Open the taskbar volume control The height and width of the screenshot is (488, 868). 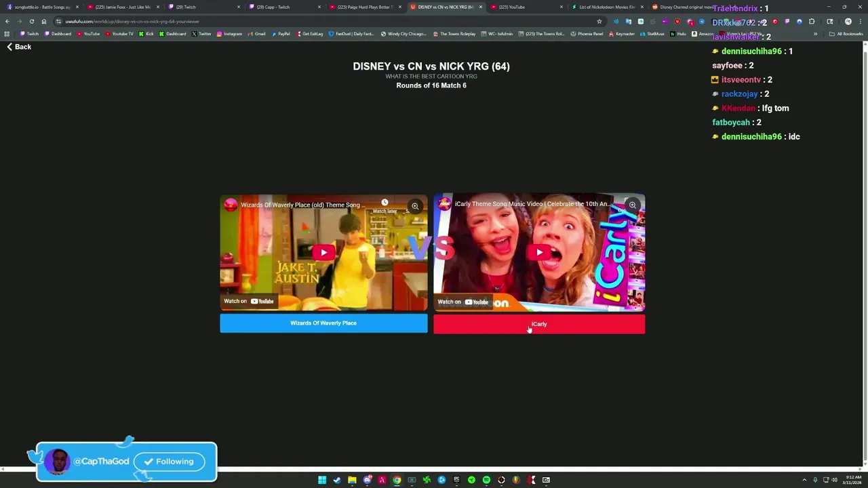coord(834,480)
